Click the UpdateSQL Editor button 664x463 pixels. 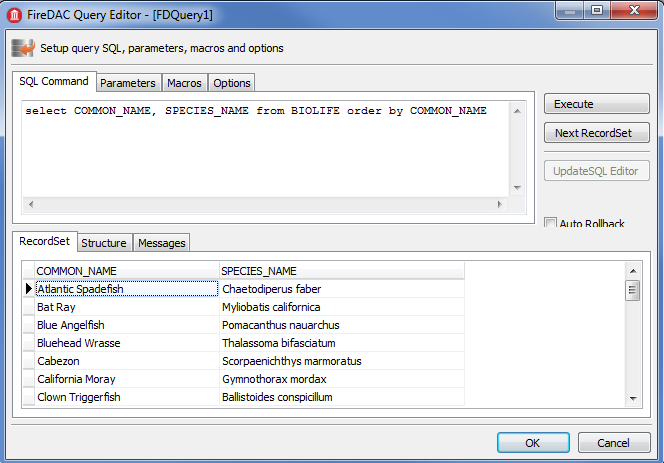597,171
